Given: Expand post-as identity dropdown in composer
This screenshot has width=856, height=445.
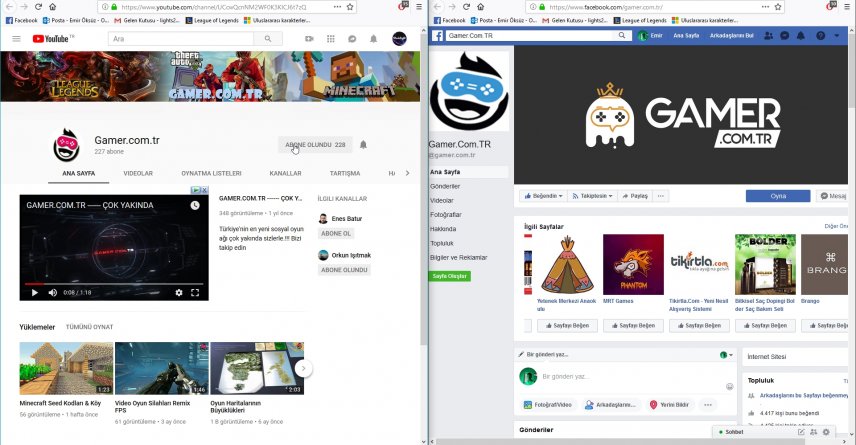Looking at the screenshot, I should [x=726, y=355].
